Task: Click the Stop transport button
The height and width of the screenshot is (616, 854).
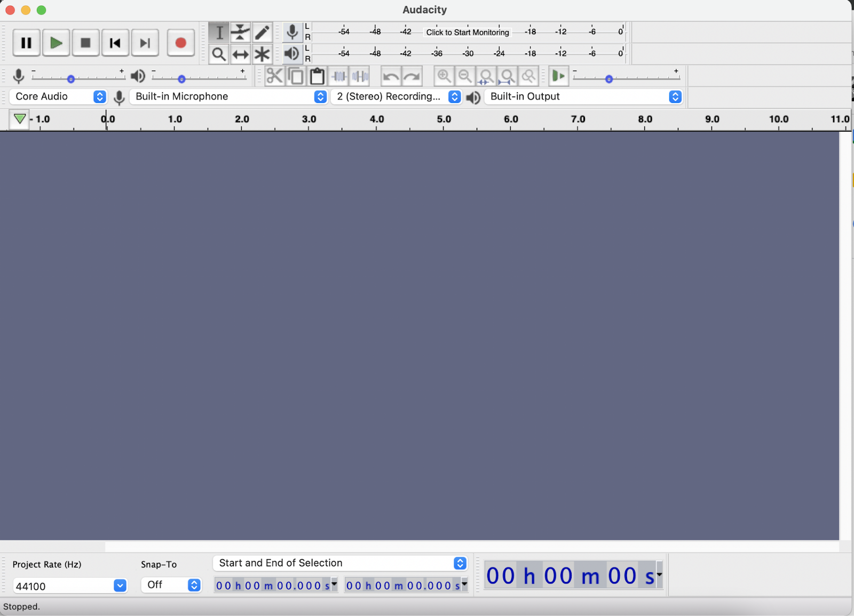Action: [85, 43]
